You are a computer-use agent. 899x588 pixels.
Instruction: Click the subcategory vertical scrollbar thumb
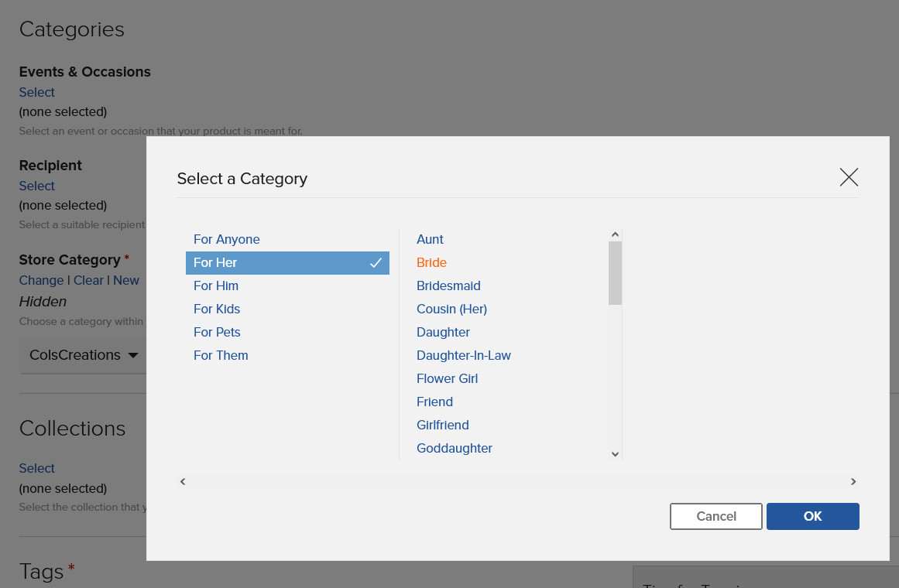point(615,273)
